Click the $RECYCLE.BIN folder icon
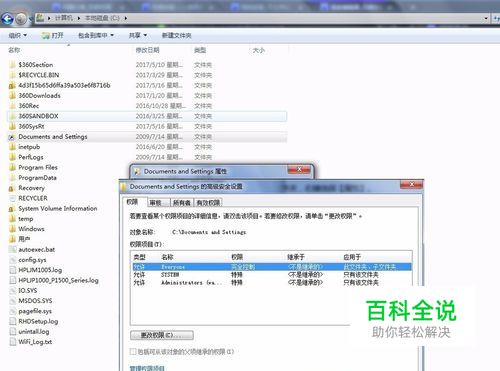Image resolution: width=500 pixels, height=371 pixels. tap(12, 75)
